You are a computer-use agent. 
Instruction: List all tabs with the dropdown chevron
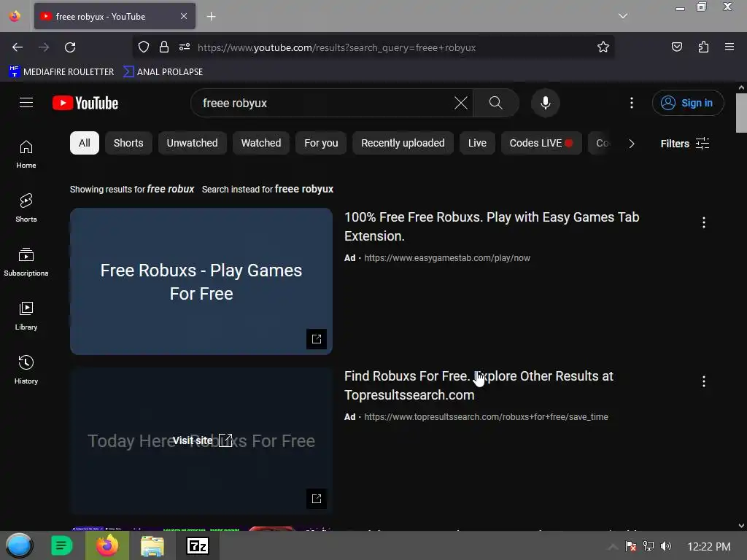(x=623, y=16)
